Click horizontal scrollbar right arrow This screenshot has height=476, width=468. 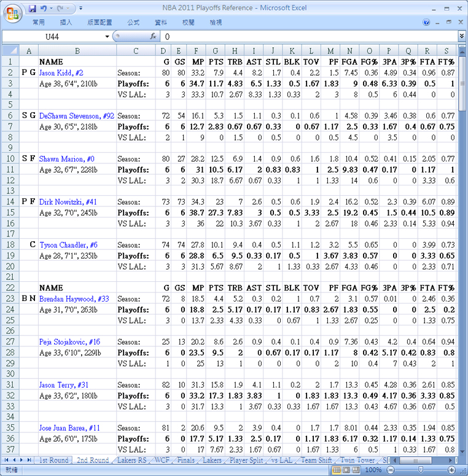coord(450,460)
